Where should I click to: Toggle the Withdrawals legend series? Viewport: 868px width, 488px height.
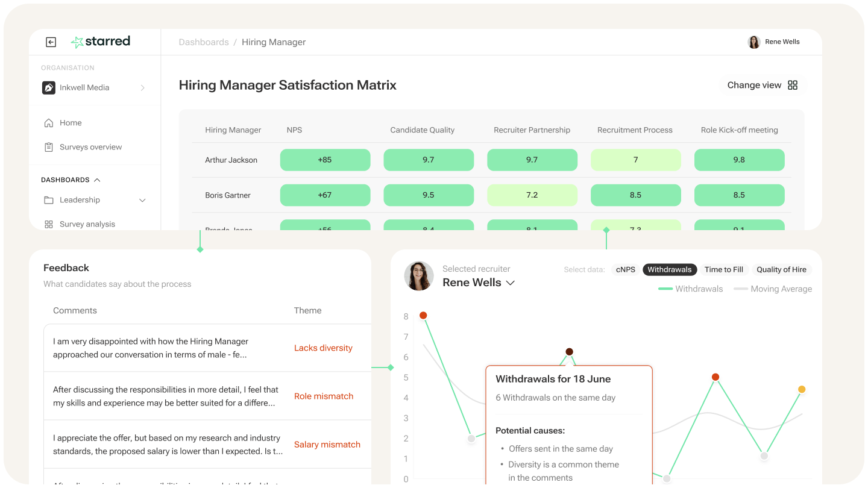690,289
